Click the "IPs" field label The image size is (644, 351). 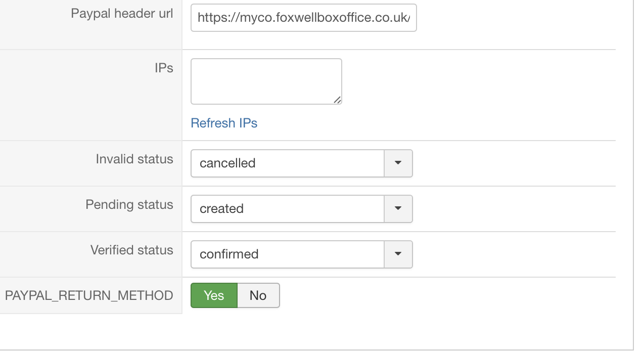(164, 68)
